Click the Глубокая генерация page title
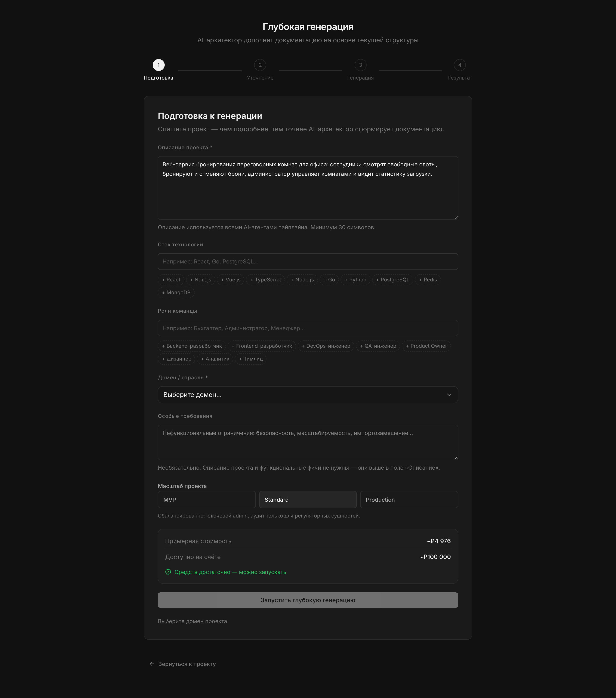 point(308,27)
